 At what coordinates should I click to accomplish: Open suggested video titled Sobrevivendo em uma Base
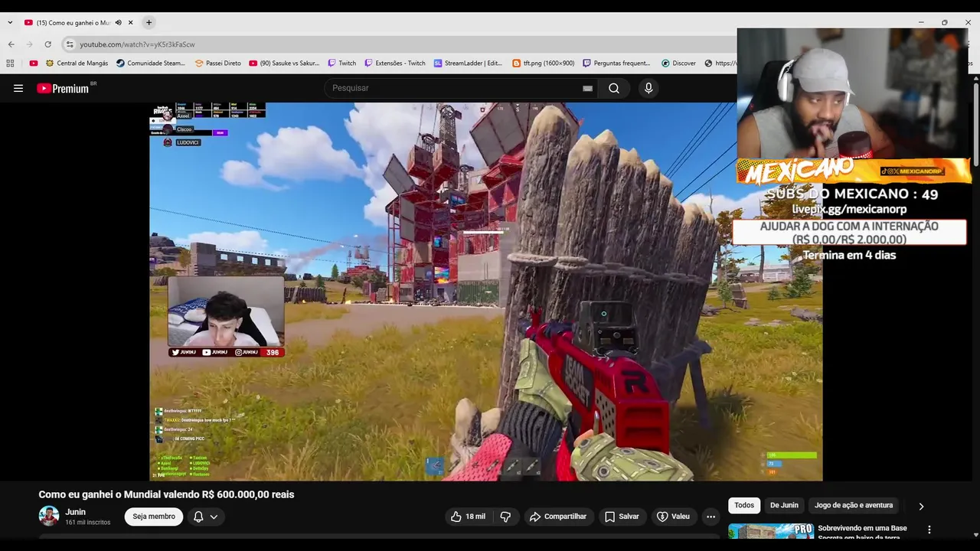tap(862, 533)
